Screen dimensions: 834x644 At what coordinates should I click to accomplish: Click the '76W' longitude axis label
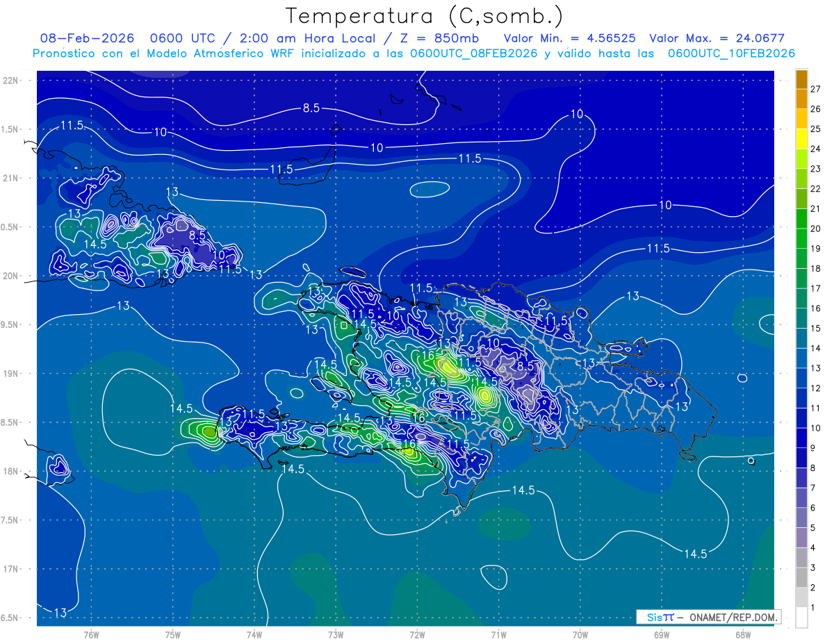[x=91, y=634]
